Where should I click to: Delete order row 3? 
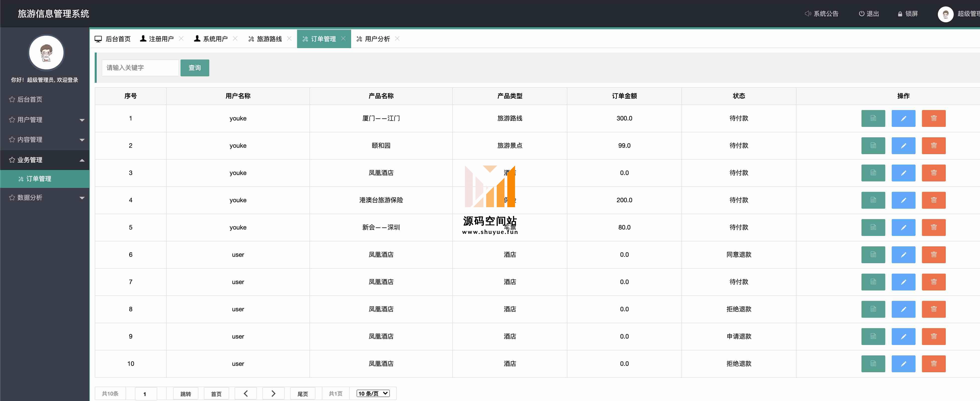click(x=934, y=173)
